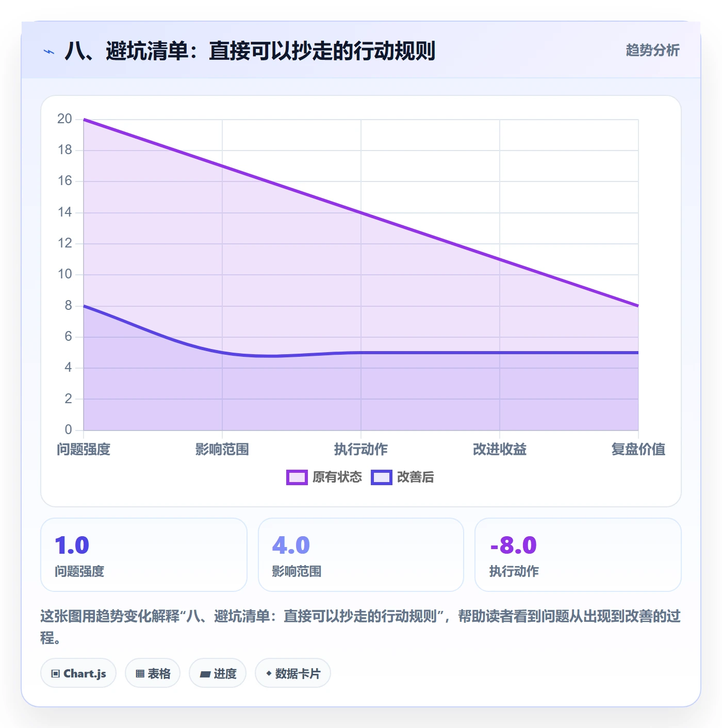The height and width of the screenshot is (728, 722).
Task: Select the 表格 tag
Action: tap(153, 673)
